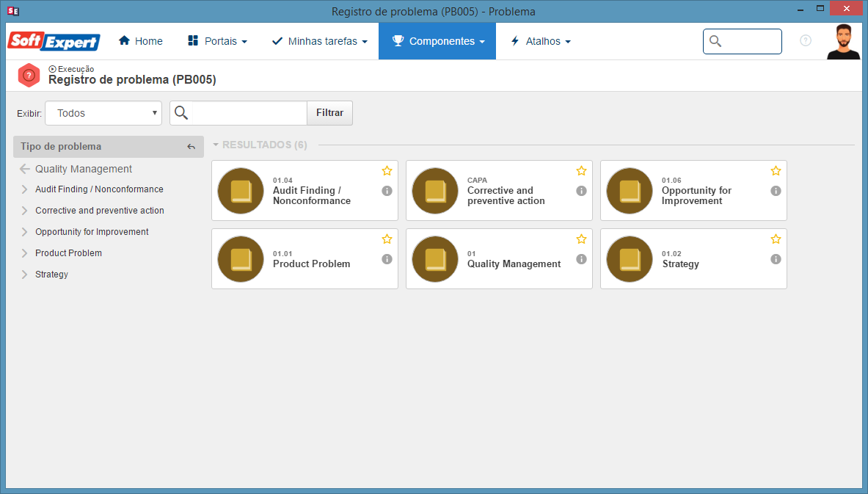Select Opportunity for Improvement in tree
This screenshot has width=868, height=494.
(x=92, y=231)
